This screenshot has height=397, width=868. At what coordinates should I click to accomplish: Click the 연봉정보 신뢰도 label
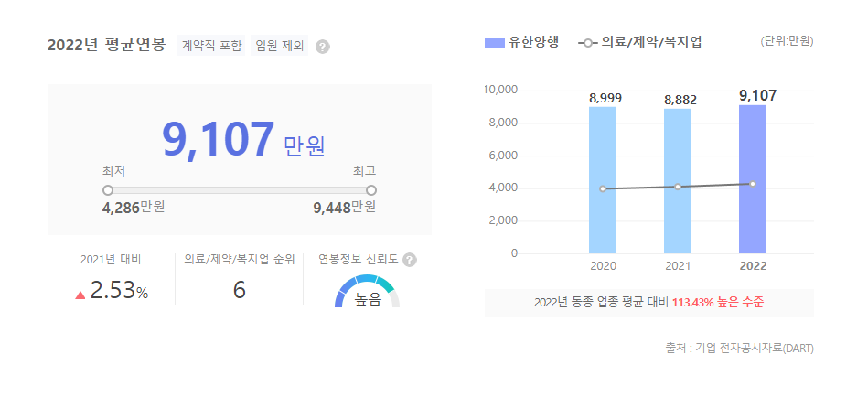[359, 259]
